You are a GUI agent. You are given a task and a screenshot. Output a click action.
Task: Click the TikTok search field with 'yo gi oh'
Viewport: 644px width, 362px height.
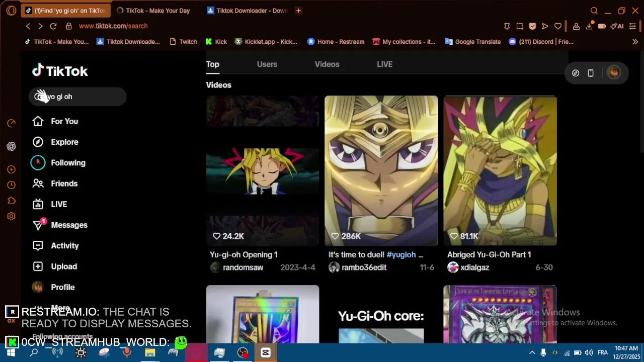pyautogui.click(x=77, y=97)
